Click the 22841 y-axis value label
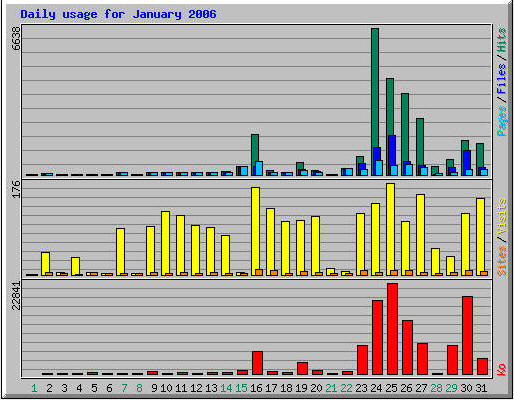Viewport: 514px width, 400px height. (x=16, y=295)
